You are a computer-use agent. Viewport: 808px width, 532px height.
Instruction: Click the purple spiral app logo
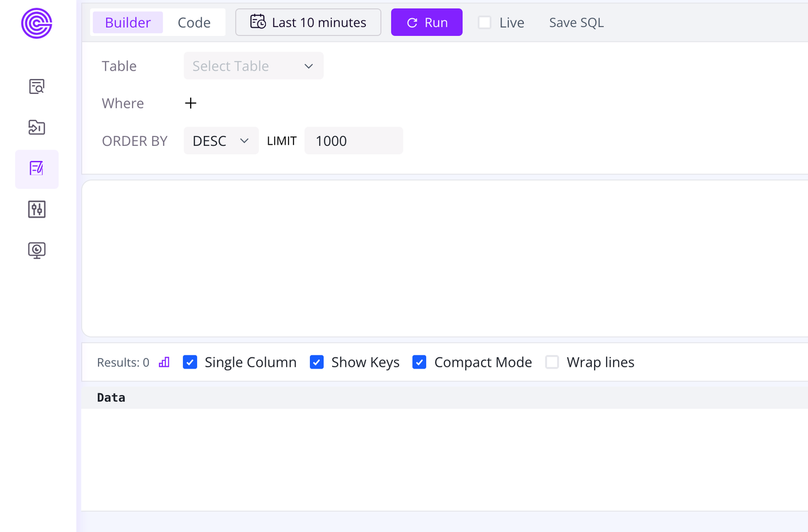36,23
